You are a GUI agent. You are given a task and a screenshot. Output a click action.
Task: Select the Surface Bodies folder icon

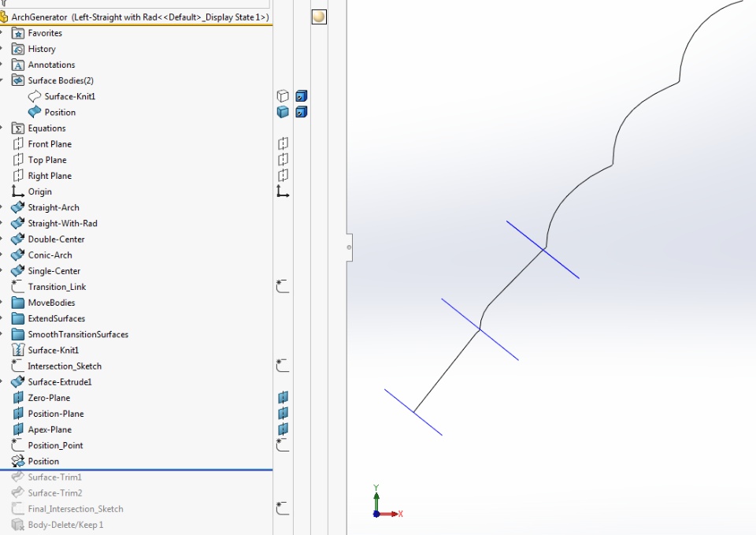[x=18, y=80]
